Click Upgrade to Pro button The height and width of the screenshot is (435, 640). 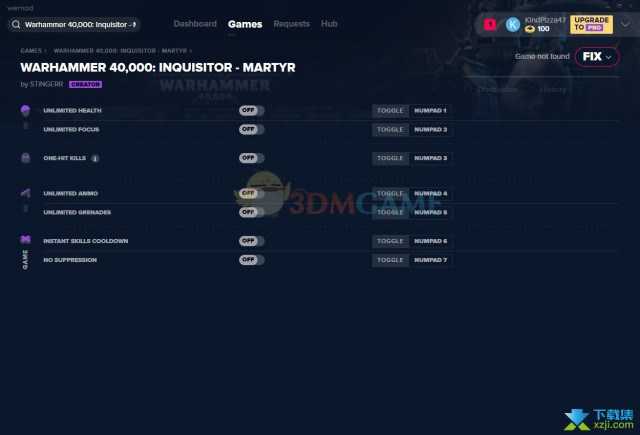(591, 24)
